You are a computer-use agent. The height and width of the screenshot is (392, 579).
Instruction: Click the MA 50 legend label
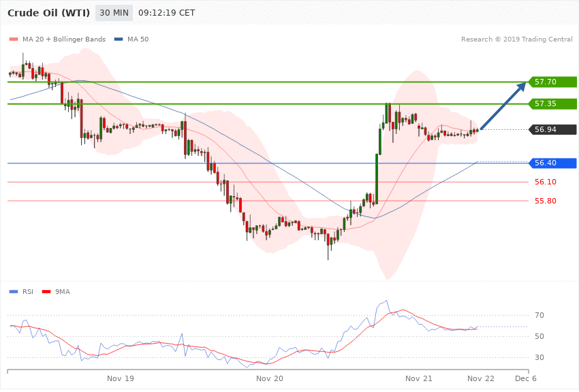pos(138,39)
